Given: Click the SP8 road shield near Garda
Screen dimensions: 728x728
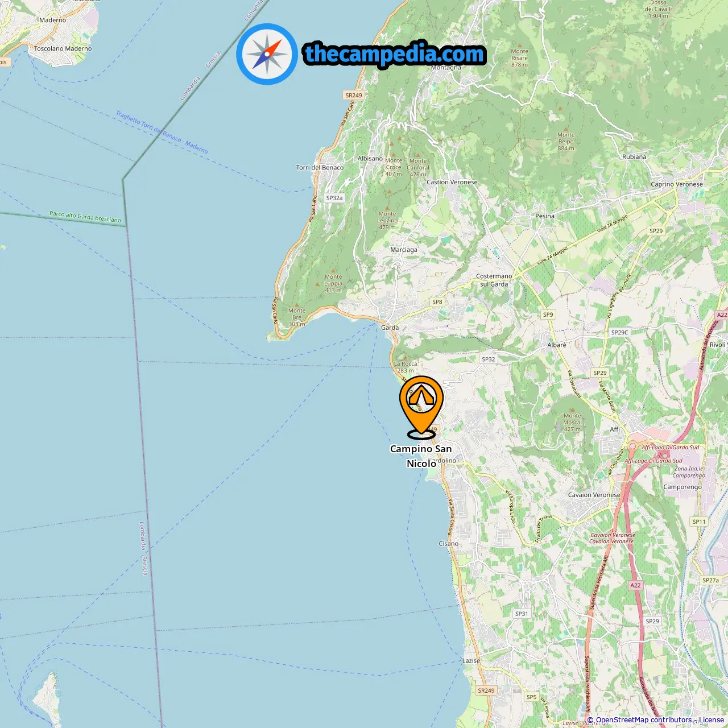Looking at the screenshot, I should [437, 302].
